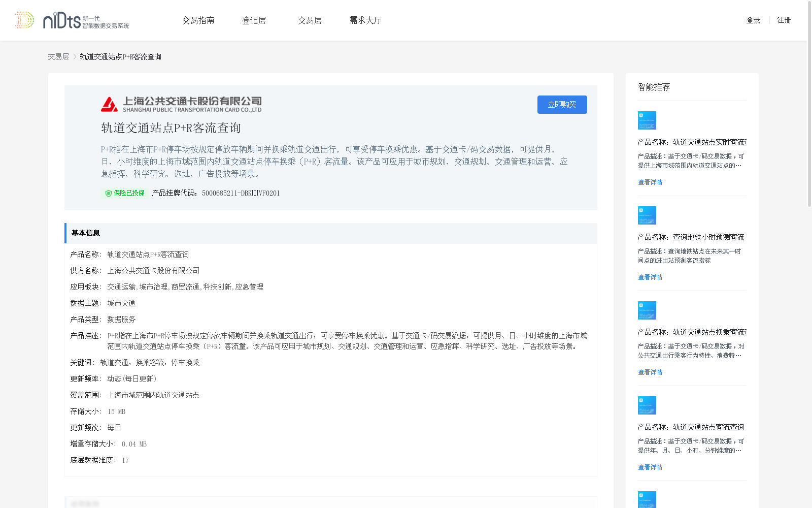Screen dimensions: 812x508
Task: Click the 底层数据维度 value 17
Action: click(x=125, y=460)
